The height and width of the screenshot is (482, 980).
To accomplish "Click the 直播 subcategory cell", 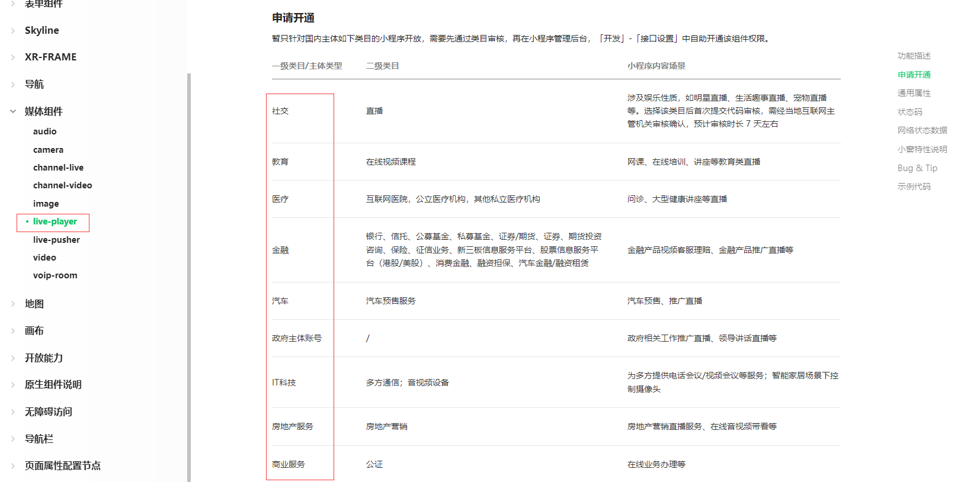I will 374,111.
